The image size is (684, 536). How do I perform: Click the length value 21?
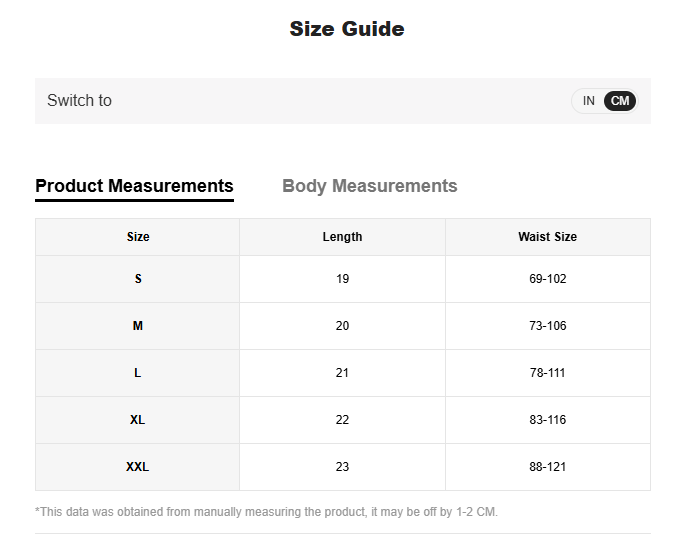342,373
